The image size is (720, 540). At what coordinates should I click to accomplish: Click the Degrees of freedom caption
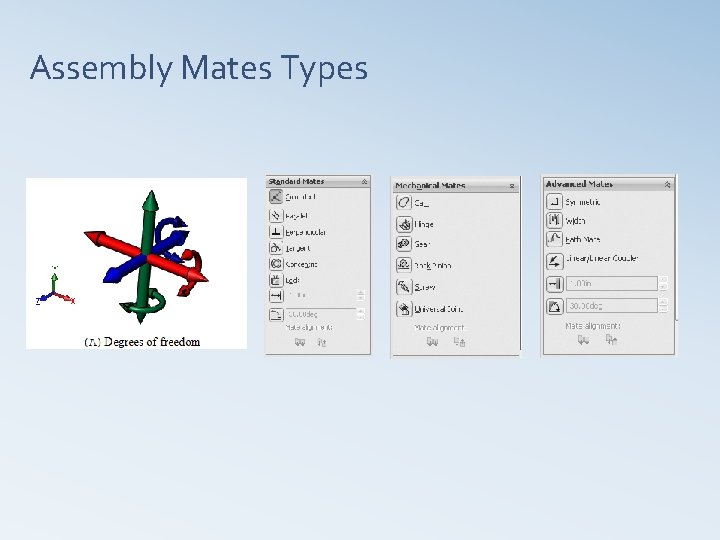pos(142,342)
